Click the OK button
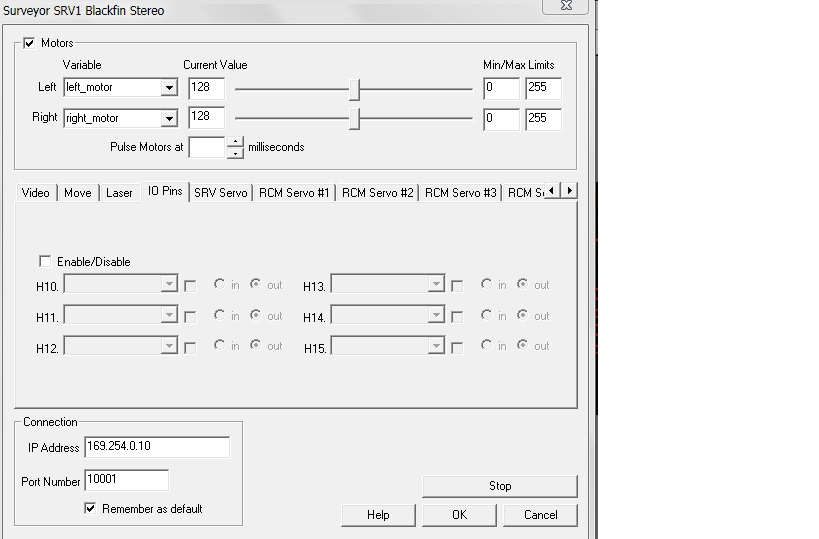819x539 pixels. click(x=459, y=515)
